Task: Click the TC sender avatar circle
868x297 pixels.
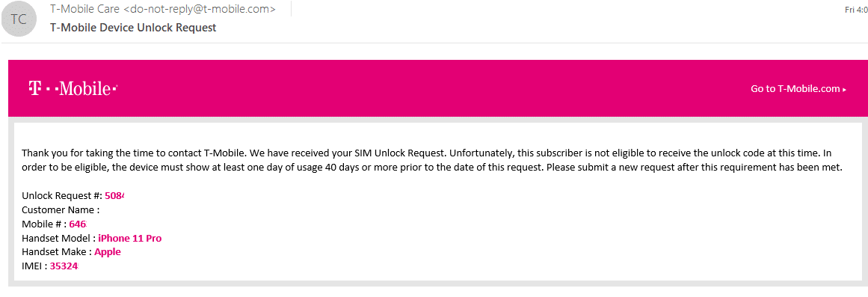Action: tap(18, 19)
